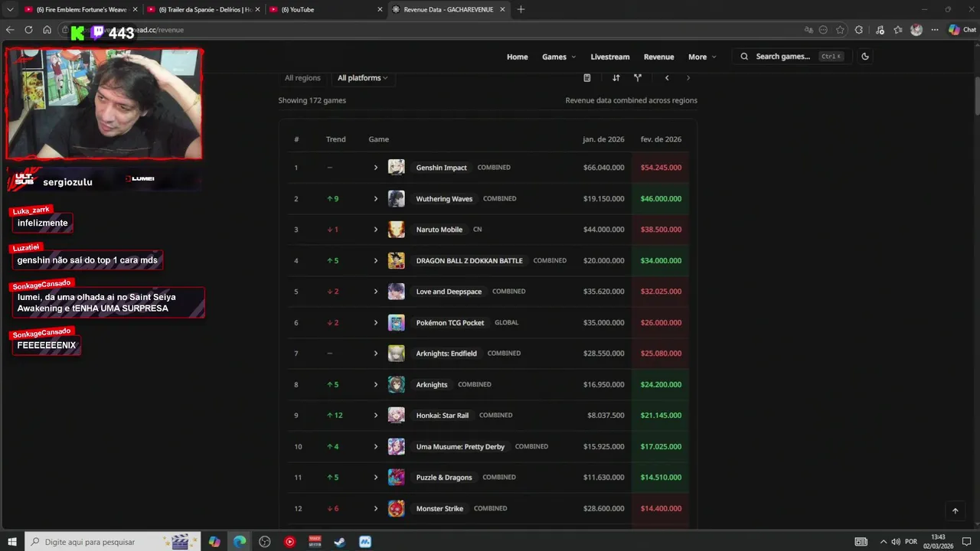Expand Wuthering Waves row chevron
980x551 pixels.
click(x=376, y=199)
